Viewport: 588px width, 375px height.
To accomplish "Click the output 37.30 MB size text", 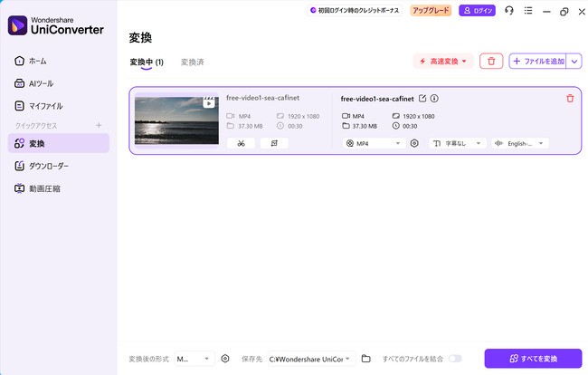I will (x=365, y=126).
